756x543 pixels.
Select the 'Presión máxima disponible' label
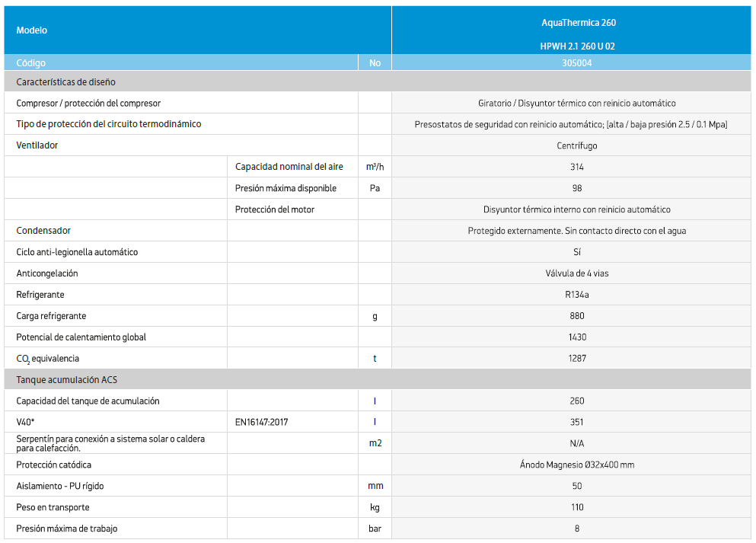coord(285,188)
